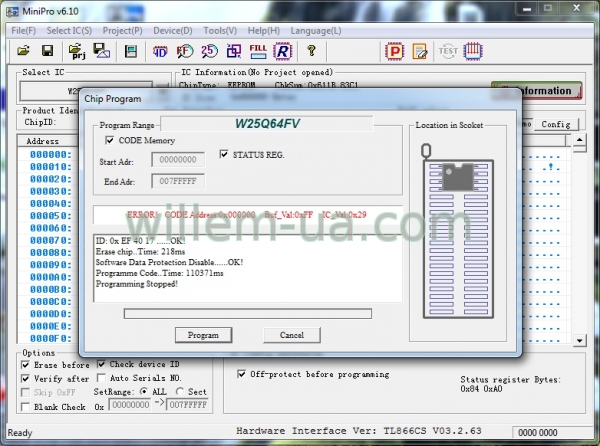Open the Device(D) menu

click(173, 31)
